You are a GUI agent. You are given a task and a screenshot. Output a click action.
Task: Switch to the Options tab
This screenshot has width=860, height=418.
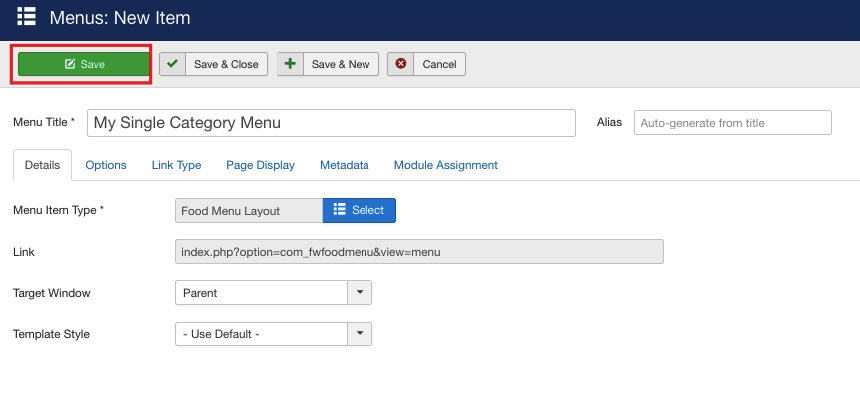click(x=106, y=165)
